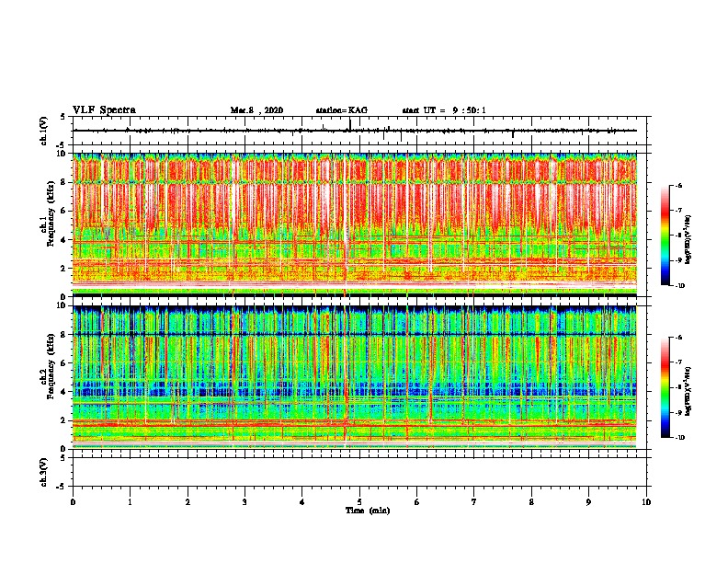Image resolution: width=728 pixels, height=563 pixels.
Task: Click the ch.1 color bar "log(PSD)" label
Action: pyautogui.click(x=688, y=239)
